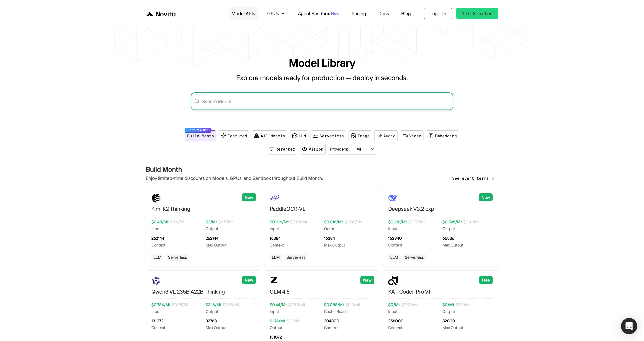Open the PaddleOCR-VL model title

tap(288, 209)
